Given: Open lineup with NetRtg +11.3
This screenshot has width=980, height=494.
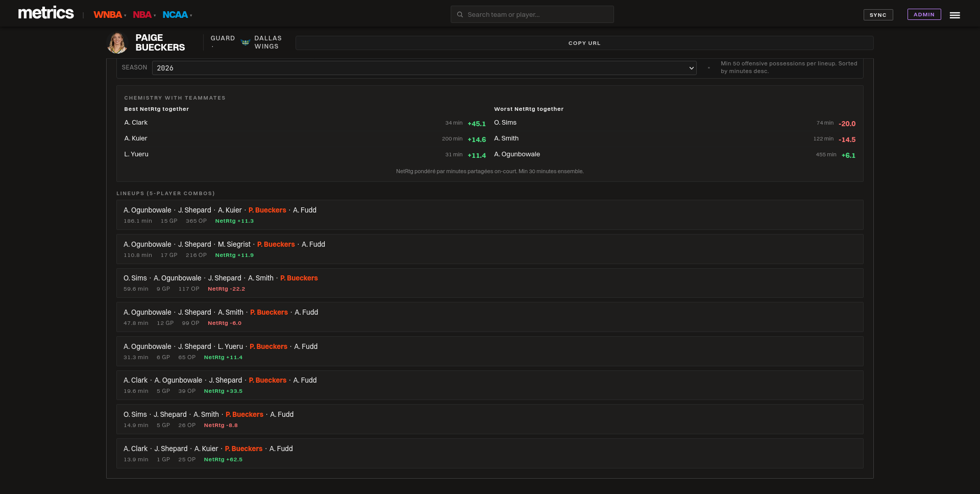Looking at the screenshot, I should pos(490,215).
